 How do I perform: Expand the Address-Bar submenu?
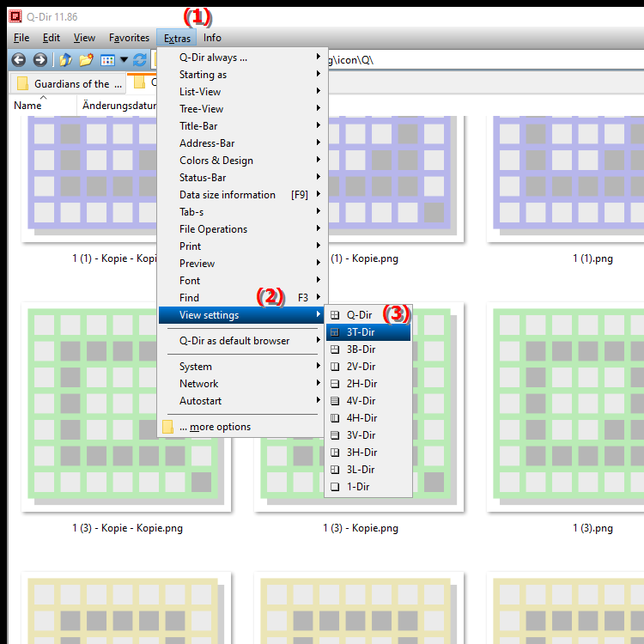click(243, 143)
